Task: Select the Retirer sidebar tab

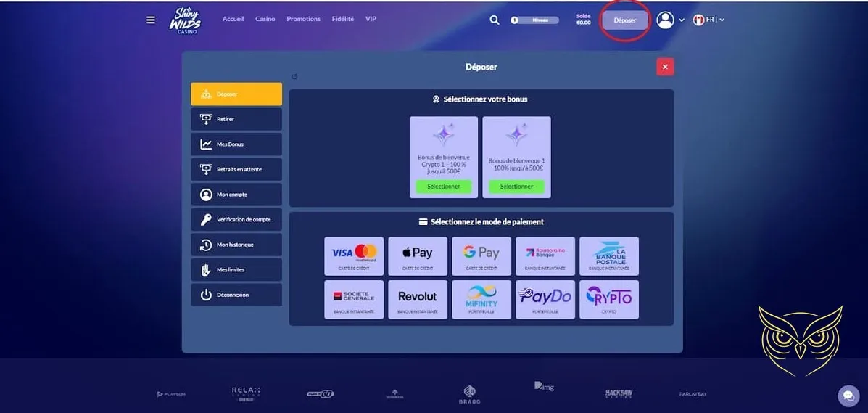Action: tap(236, 119)
